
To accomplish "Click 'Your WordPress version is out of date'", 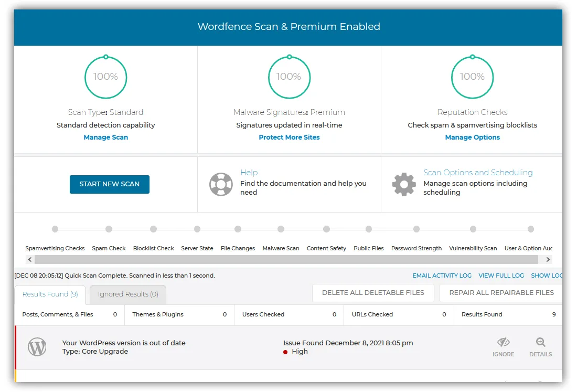I will tap(124, 343).
